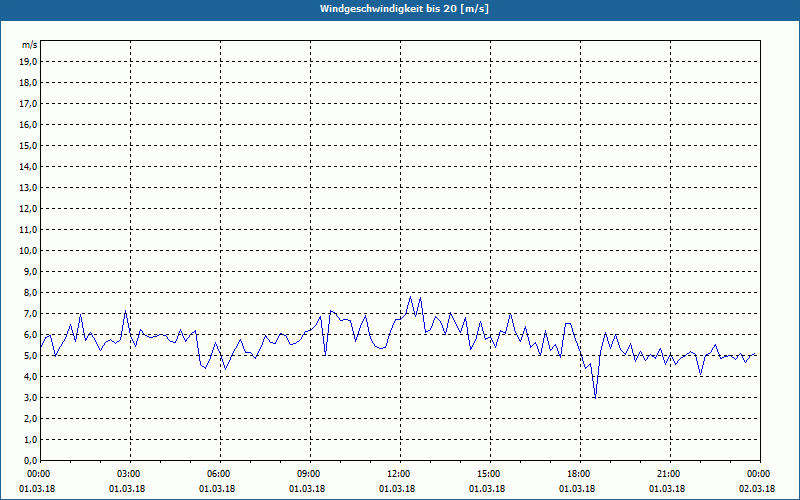Click the 'm/s' unit label
The image size is (800, 500).
tap(29, 45)
